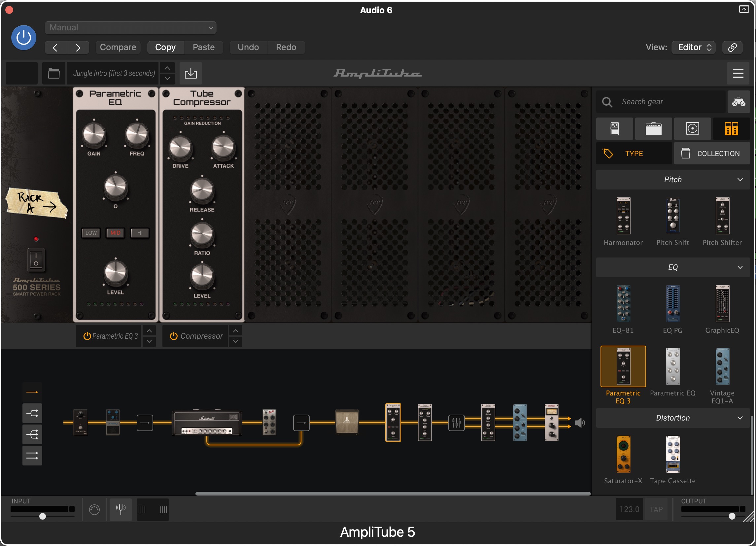Open the tuner fork icon
The image size is (756, 546).
coord(121,509)
